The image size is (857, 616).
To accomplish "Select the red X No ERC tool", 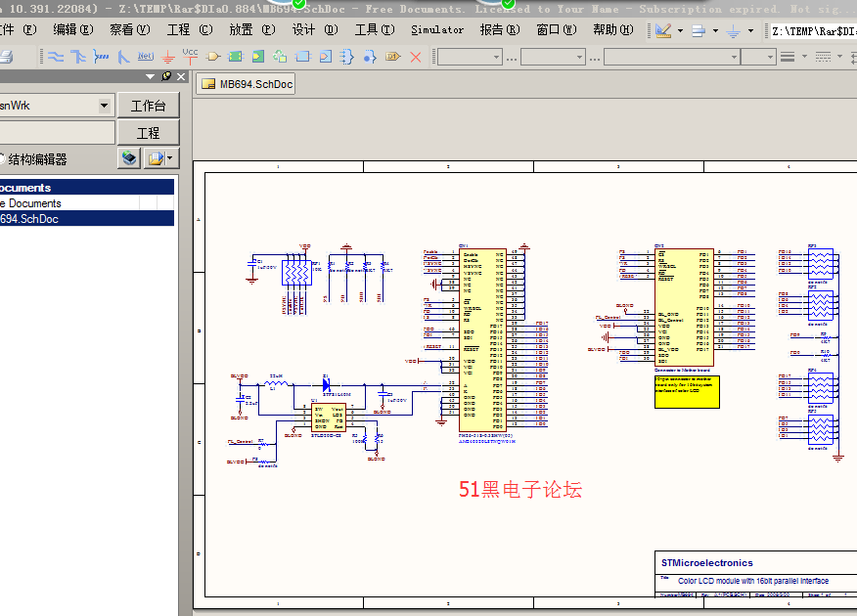I will pos(416,57).
